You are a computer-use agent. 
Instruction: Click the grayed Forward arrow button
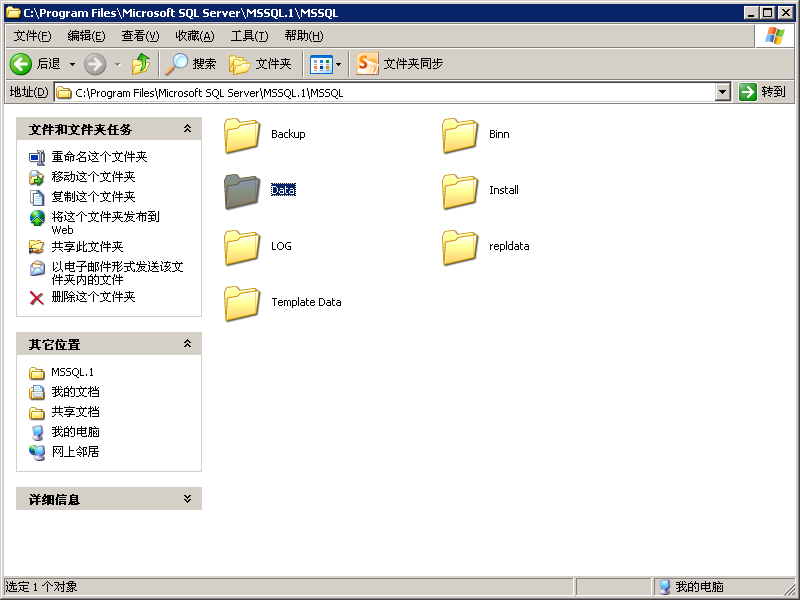tap(95, 64)
